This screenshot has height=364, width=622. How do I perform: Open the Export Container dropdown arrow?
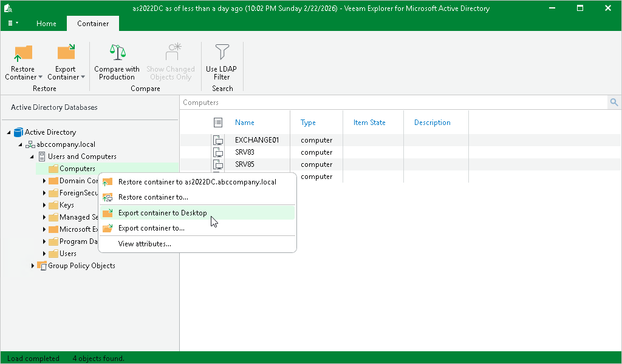click(x=83, y=77)
